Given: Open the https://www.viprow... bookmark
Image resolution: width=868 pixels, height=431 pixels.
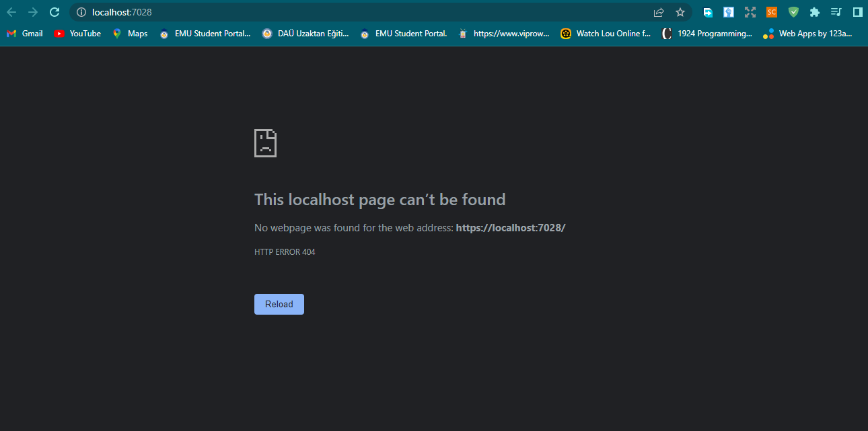Looking at the screenshot, I should (504, 34).
